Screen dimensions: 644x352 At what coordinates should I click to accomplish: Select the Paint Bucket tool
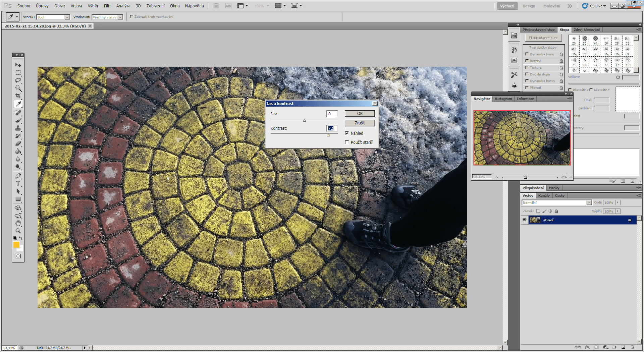(18, 152)
